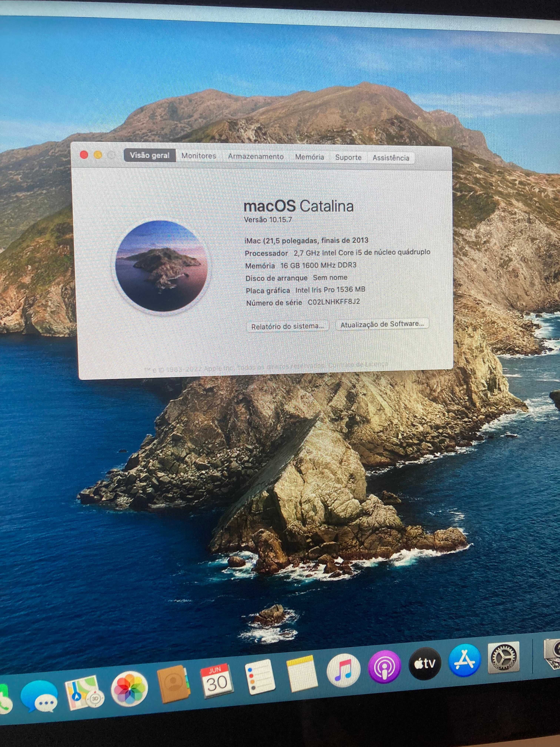Switch to the Memória tab

[309, 157]
